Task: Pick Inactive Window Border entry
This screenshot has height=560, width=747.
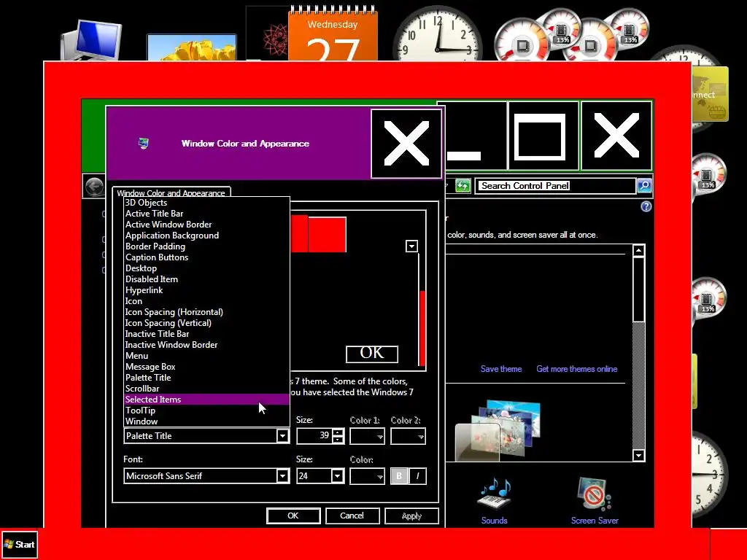Action: click(206, 345)
